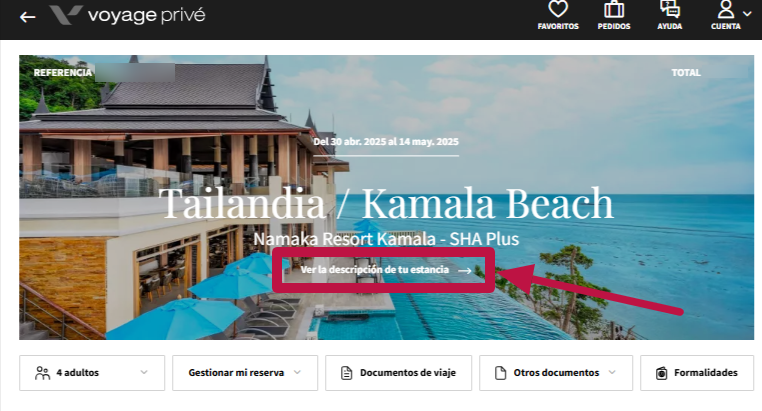Viewport: 762px width, 411px height.
Task: Open Favoritos heart icon
Action: click(x=558, y=9)
